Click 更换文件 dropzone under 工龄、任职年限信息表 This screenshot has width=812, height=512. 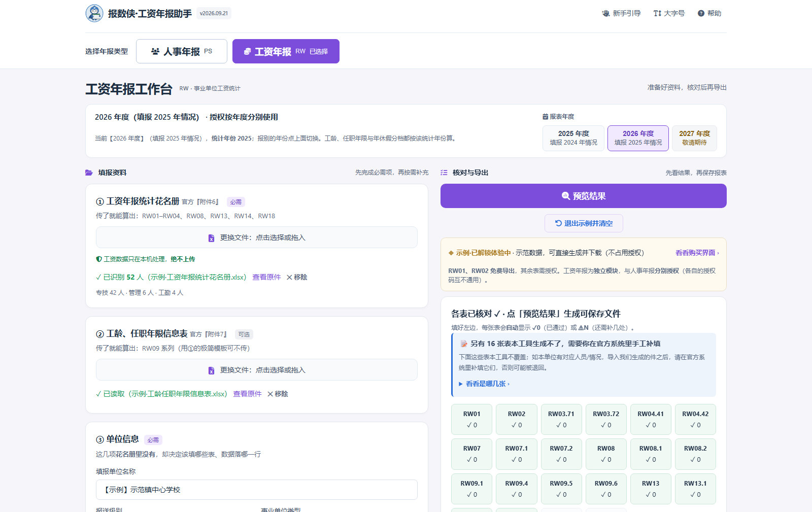[257, 370]
